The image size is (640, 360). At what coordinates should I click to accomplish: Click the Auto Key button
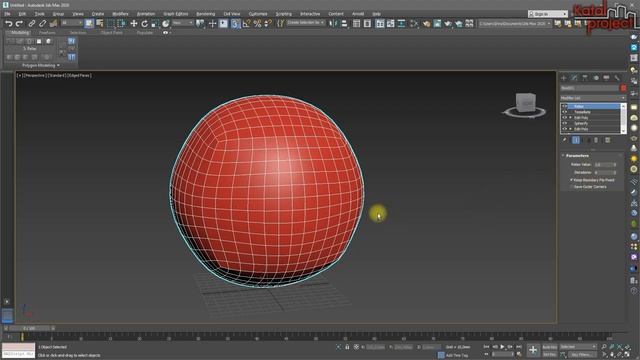pos(550,347)
